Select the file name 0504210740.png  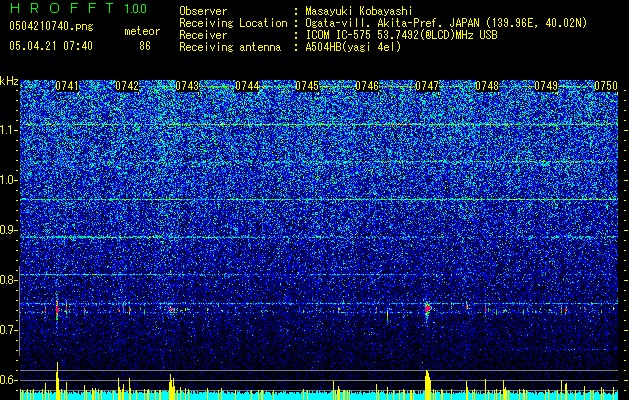pos(51,27)
